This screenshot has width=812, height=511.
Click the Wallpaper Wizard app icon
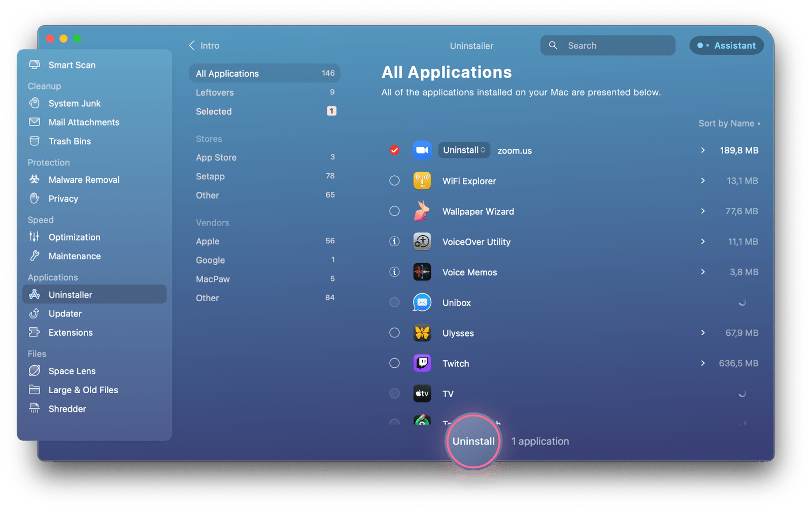pos(422,211)
